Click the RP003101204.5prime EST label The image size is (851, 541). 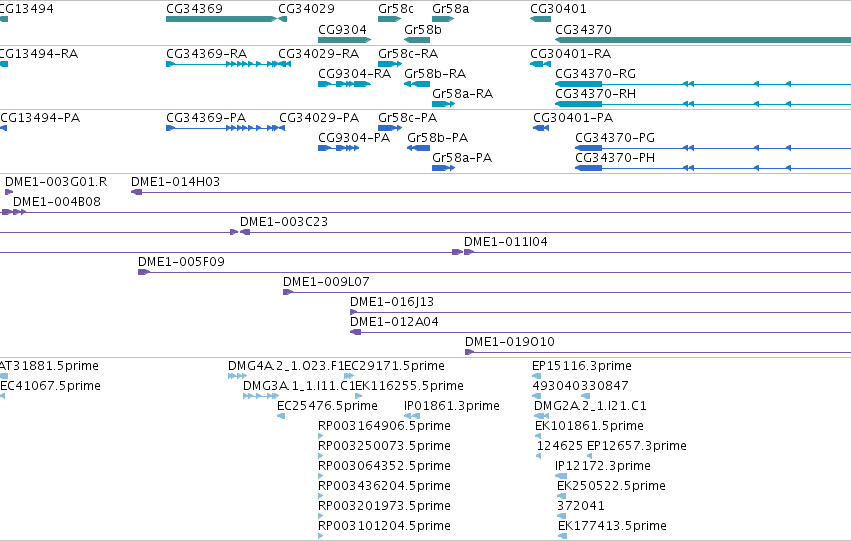click(x=384, y=526)
